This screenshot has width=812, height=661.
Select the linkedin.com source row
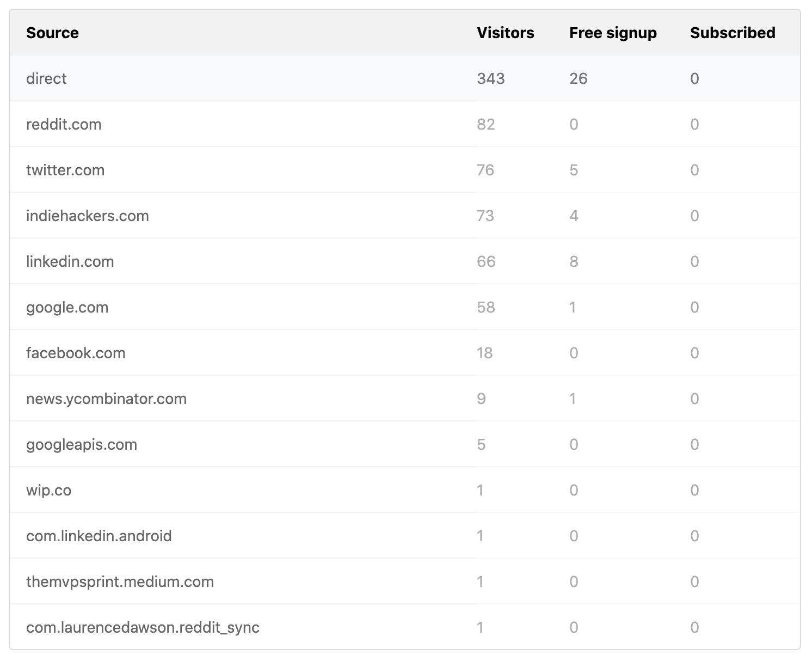coord(405,261)
